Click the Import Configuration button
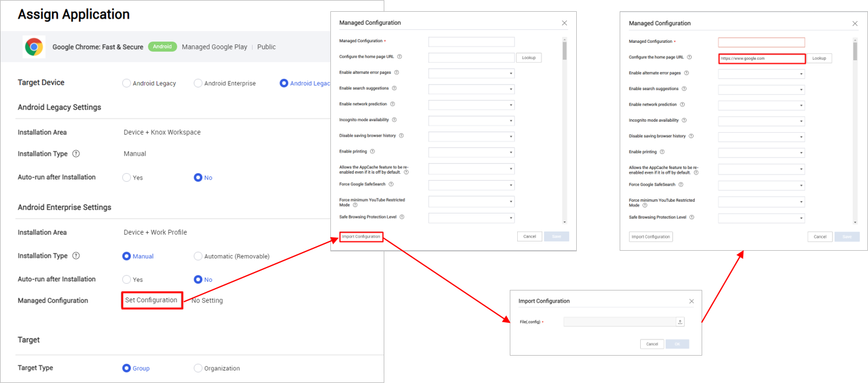868x383 pixels. (x=361, y=237)
